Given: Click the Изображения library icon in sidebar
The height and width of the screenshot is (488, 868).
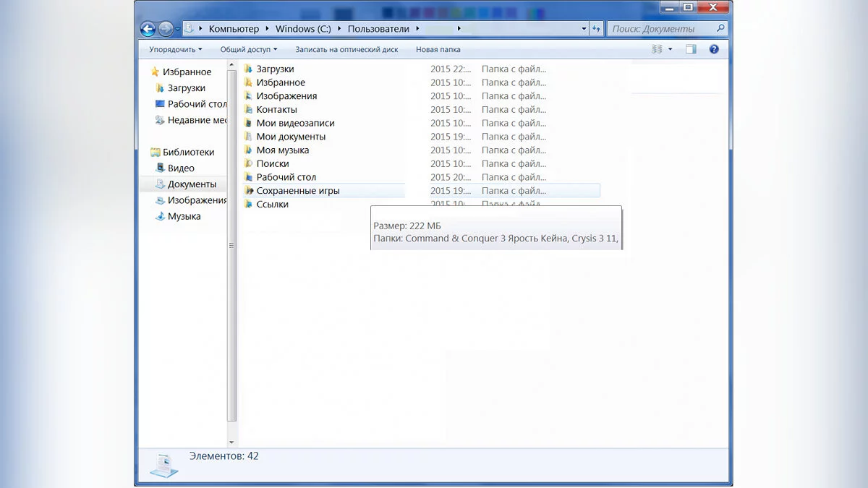Looking at the screenshot, I should click(160, 200).
